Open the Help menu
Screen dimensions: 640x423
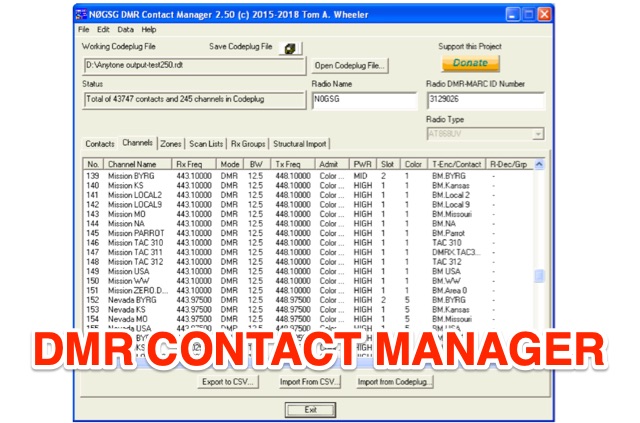(x=149, y=29)
